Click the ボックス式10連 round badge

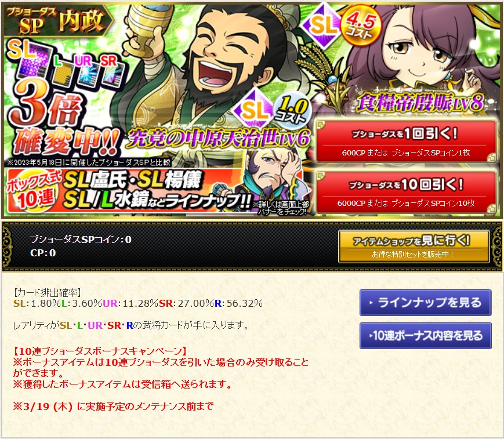tap(32, 192)
